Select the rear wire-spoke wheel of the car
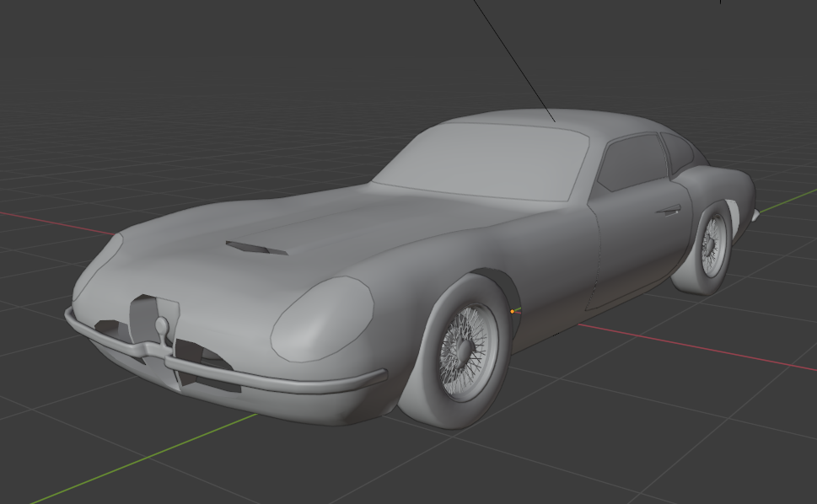The width and height of the screenshot is (817, 504). coord(712,246)
